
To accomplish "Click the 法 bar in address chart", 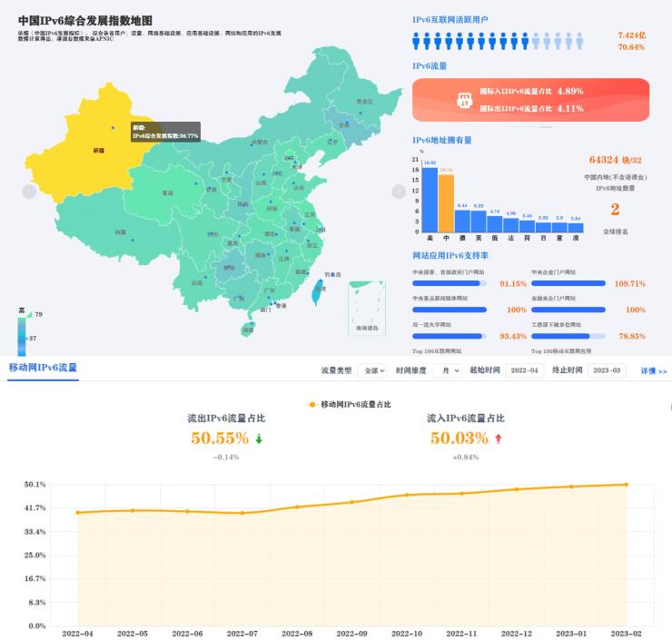I will pyautogui.click(x=511, y=225).
